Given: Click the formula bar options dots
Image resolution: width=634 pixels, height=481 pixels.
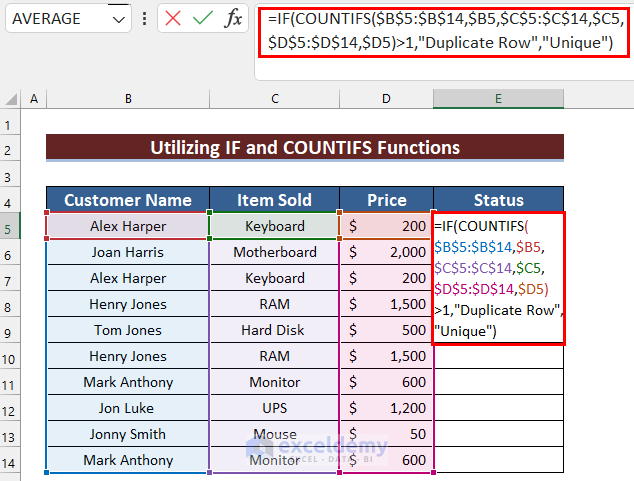Looking at the screenshot, I should click(x=146, y=19).
